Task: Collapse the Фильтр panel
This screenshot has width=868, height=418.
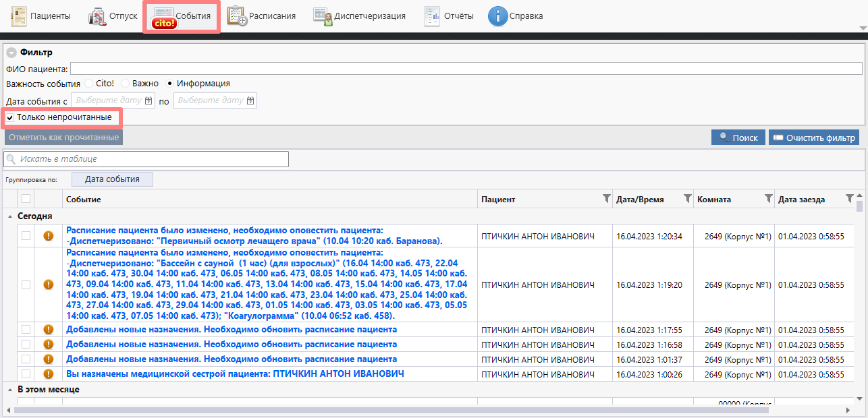Action: [x=11, y=53]
